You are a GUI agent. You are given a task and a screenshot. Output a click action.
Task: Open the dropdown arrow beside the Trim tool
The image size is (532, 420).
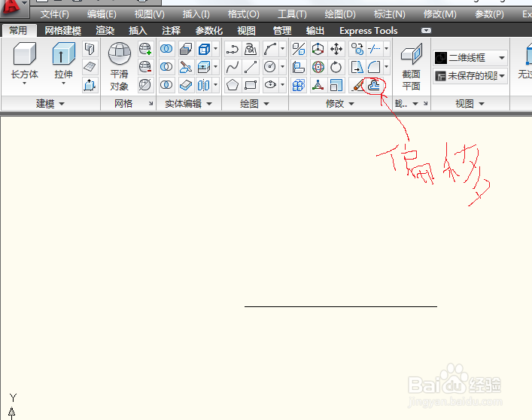tap(386, 49)
